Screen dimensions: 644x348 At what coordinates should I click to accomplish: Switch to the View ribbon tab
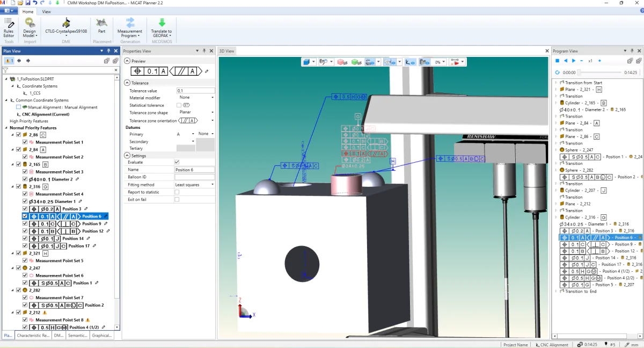(x=46, y=11)
